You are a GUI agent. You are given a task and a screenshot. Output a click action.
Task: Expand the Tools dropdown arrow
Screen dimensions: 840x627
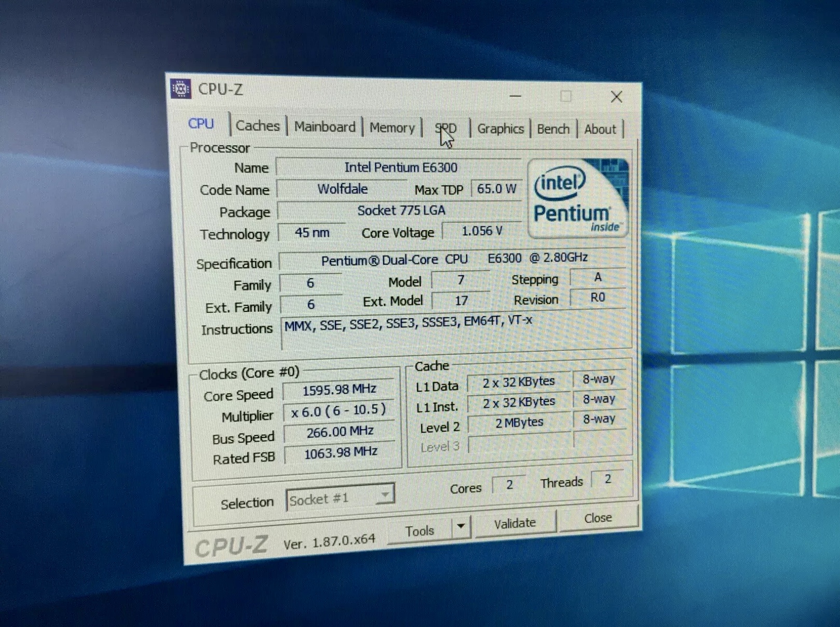(x=460, y=528)
